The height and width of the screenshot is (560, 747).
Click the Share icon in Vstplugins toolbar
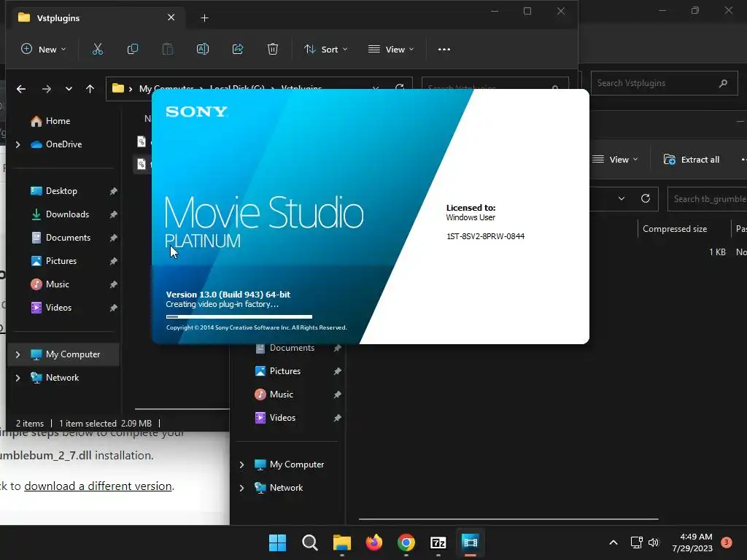tap(238, 49)
